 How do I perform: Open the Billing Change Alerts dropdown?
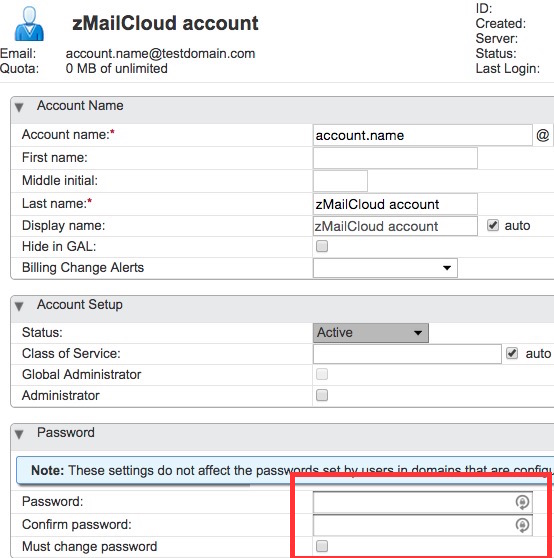coord(385,268)
